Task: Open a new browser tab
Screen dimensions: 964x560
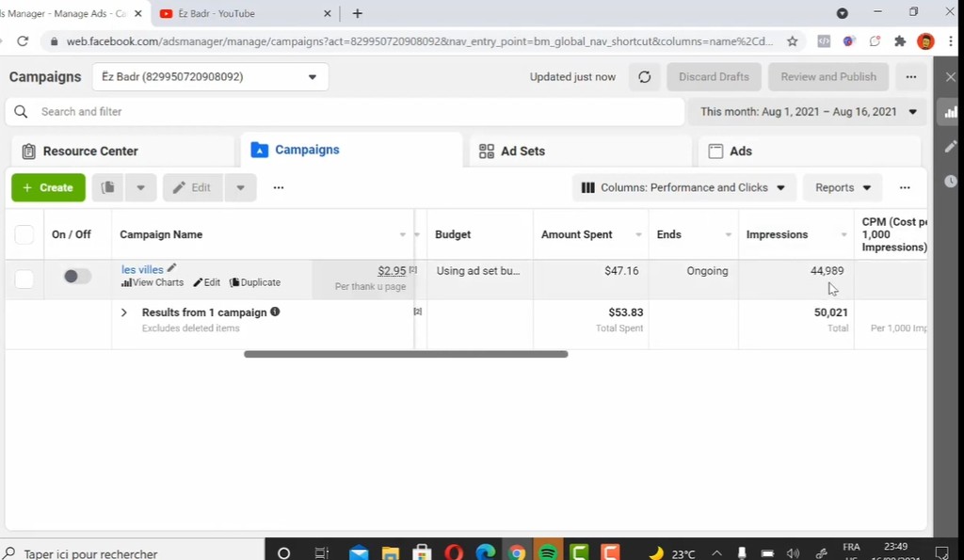Action: click(x=357, y=13)
